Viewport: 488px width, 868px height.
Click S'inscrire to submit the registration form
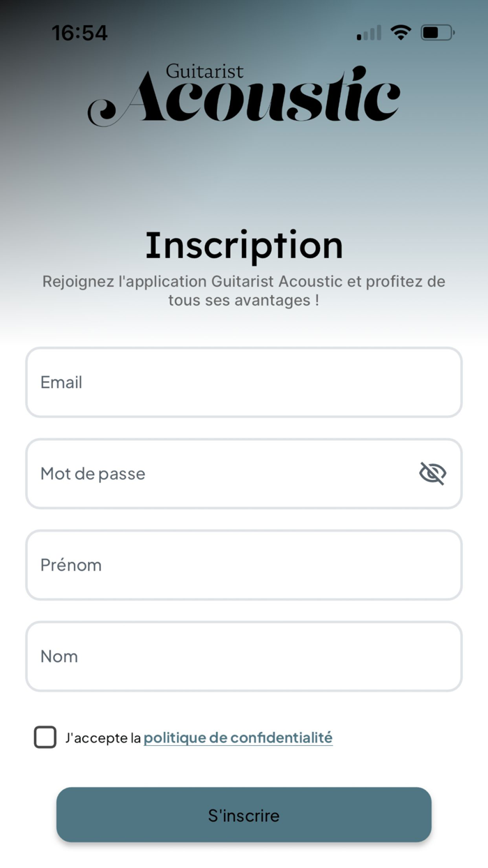coord(243,814)
